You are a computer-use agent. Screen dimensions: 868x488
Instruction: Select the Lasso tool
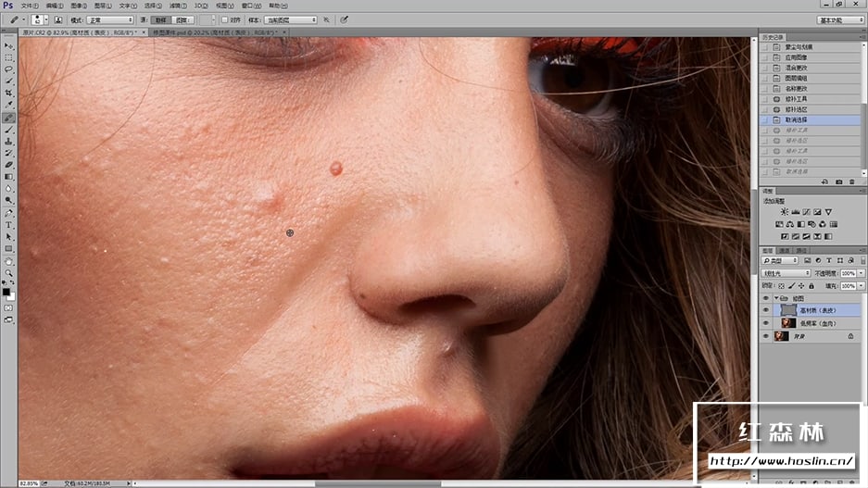[x=8, y=69]
